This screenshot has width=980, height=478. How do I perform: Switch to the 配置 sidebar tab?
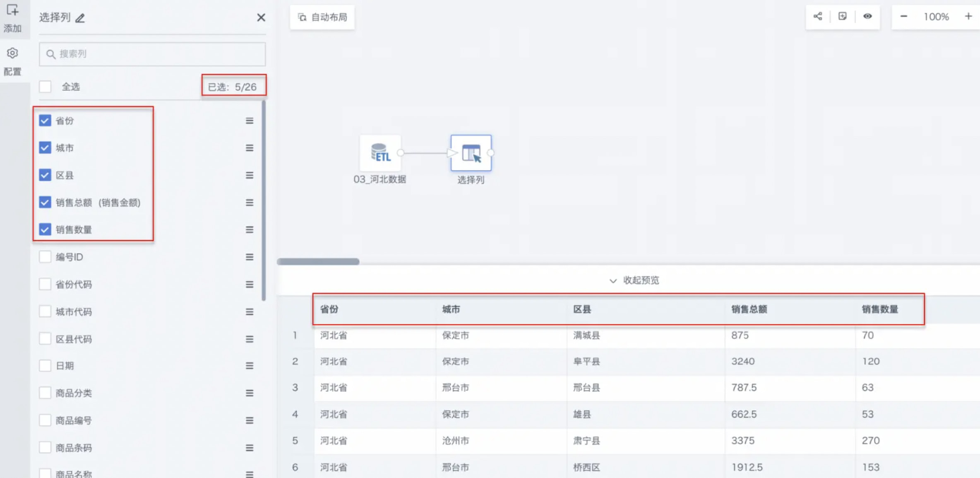pyautogui.click(x=12, y=61)
